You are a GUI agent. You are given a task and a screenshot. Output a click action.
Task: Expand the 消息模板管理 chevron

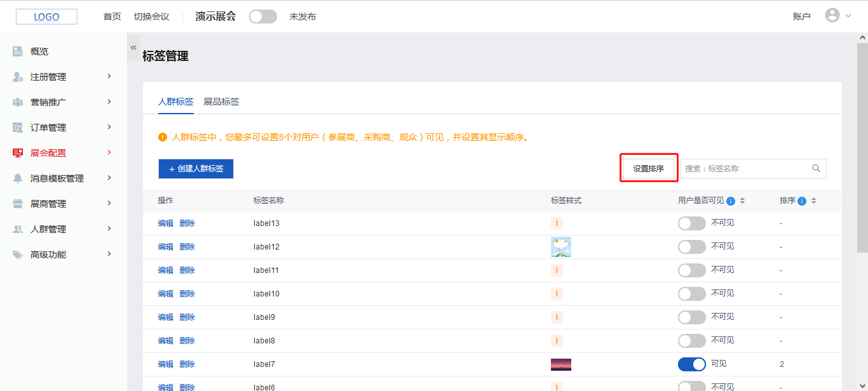[109, 178]
